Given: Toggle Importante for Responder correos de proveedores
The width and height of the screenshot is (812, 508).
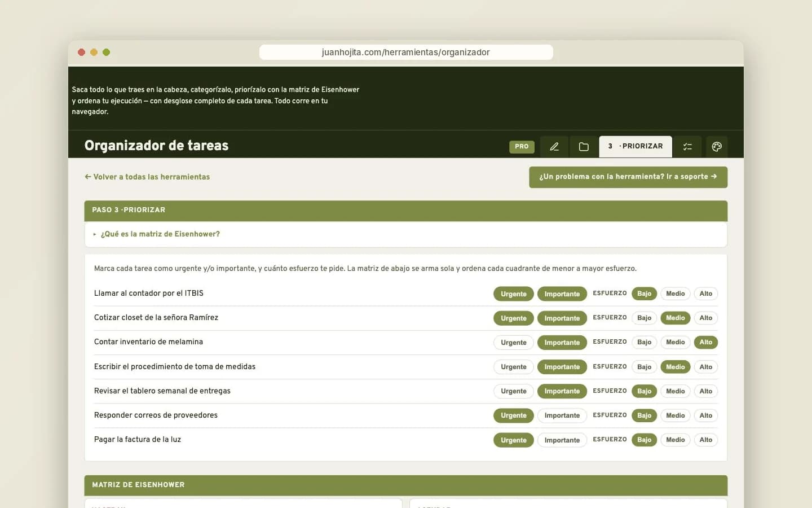Looking at the screenshot, I should pyautogui.click(x=562, y=415).
